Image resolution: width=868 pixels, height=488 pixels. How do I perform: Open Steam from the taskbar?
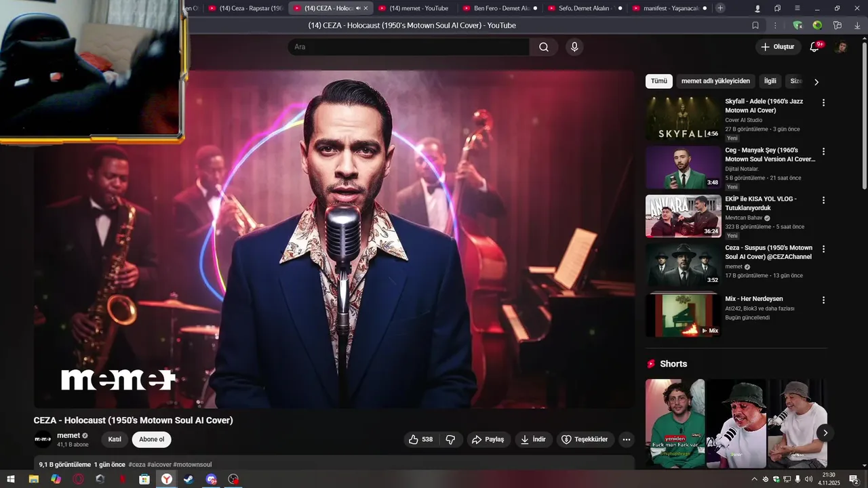(189, 479)
